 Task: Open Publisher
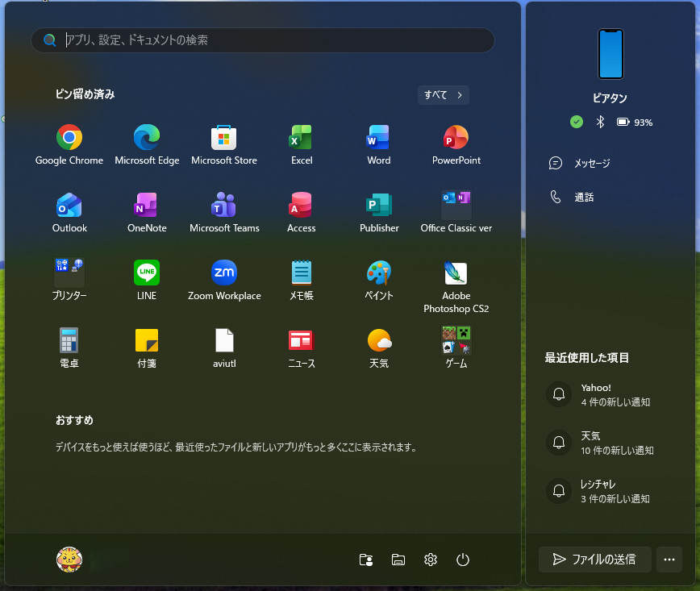tap(378, 213)
